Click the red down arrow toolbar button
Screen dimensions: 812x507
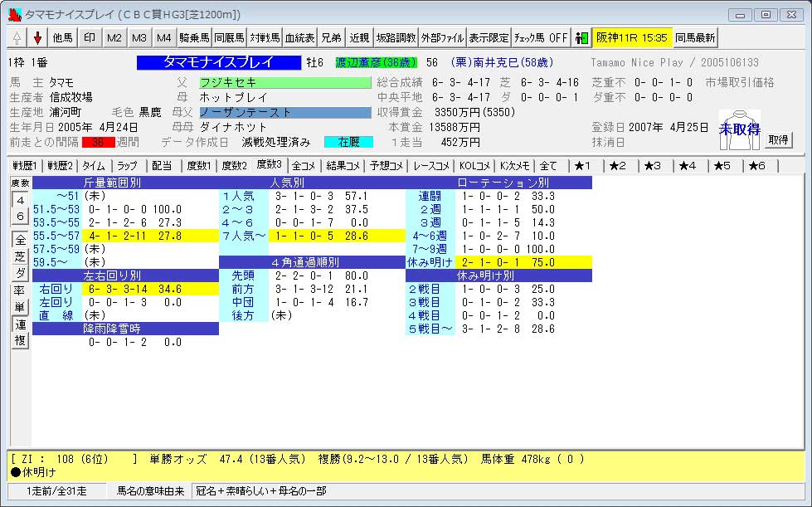point(37,37)
